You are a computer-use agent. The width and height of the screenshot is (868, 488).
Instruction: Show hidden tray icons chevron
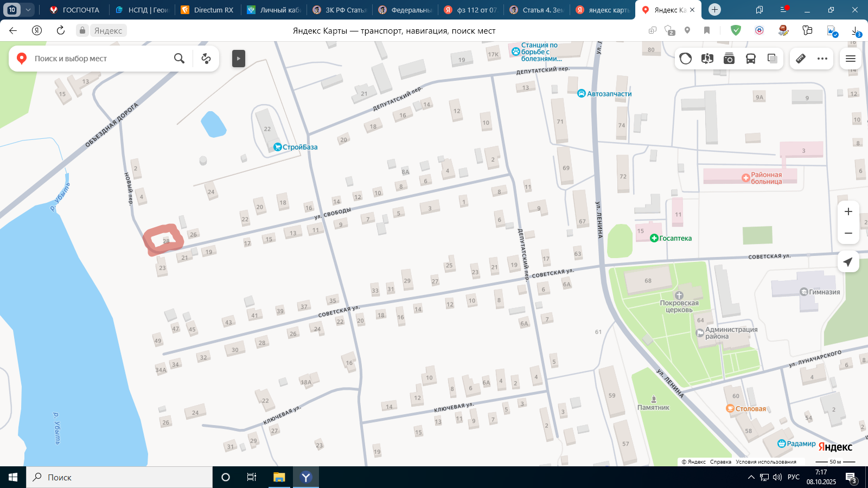tap(751, 477)
